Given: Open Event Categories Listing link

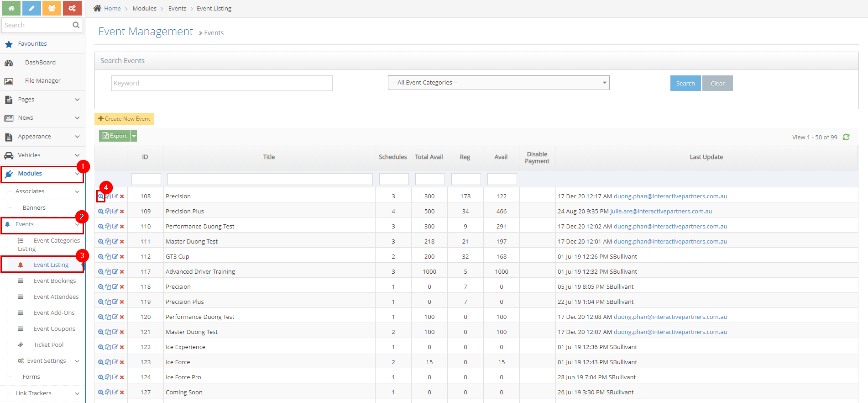Looking at the screenshot, I should point(49,245).
